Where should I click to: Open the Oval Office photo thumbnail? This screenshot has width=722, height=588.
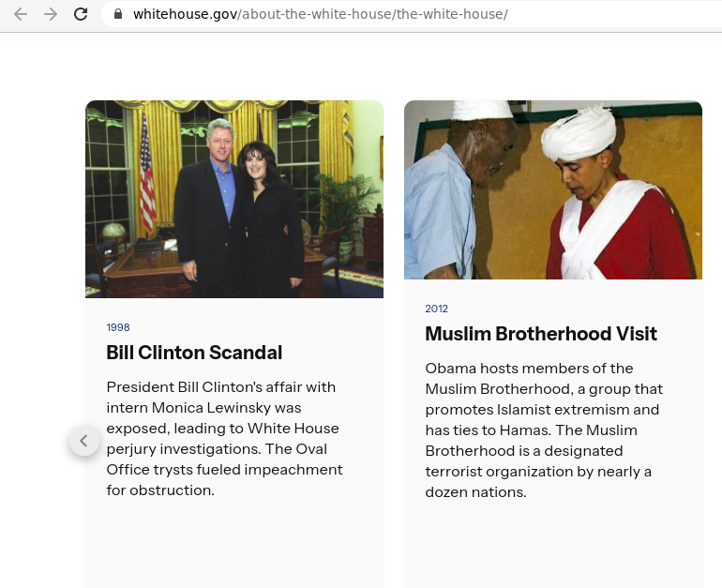[234, 199]
